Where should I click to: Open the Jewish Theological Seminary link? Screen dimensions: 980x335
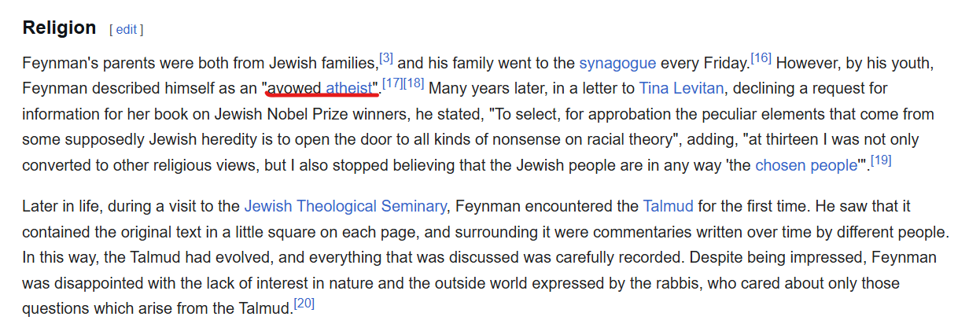(345, 207)
